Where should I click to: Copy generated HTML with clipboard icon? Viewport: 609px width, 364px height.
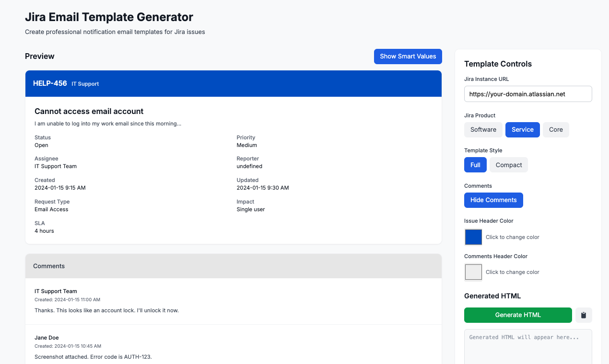click(584, 315)
